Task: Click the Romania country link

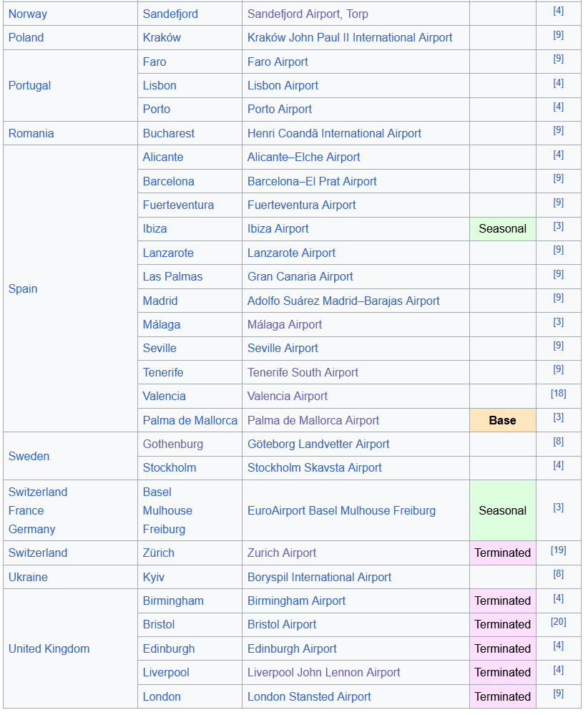Action: pyautogui.click(x=31, y=133)
